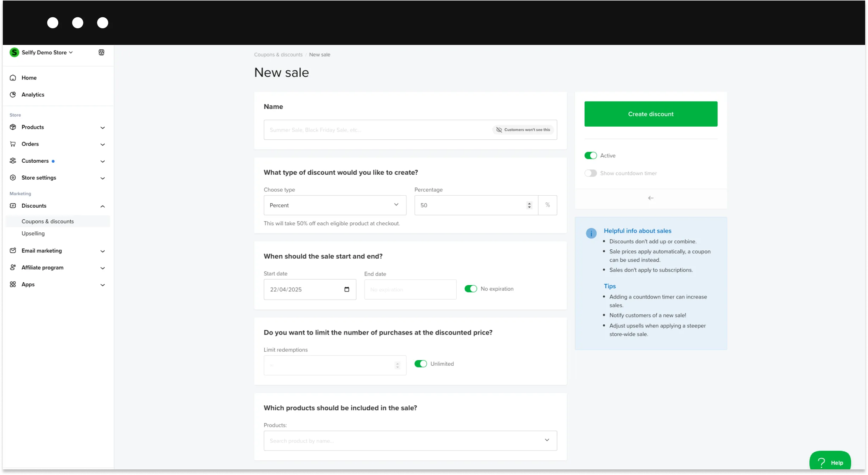
Task: Click the End date field
Action: coord(410,289)
